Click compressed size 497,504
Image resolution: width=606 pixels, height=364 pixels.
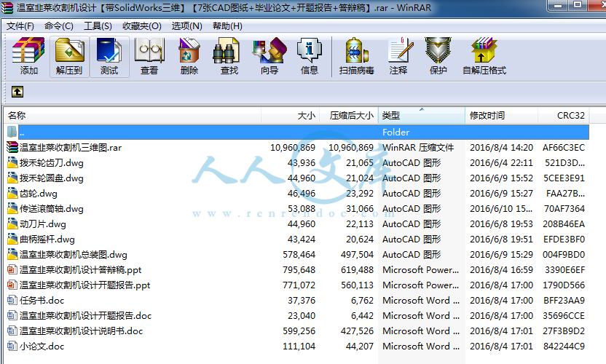[357, 255]
